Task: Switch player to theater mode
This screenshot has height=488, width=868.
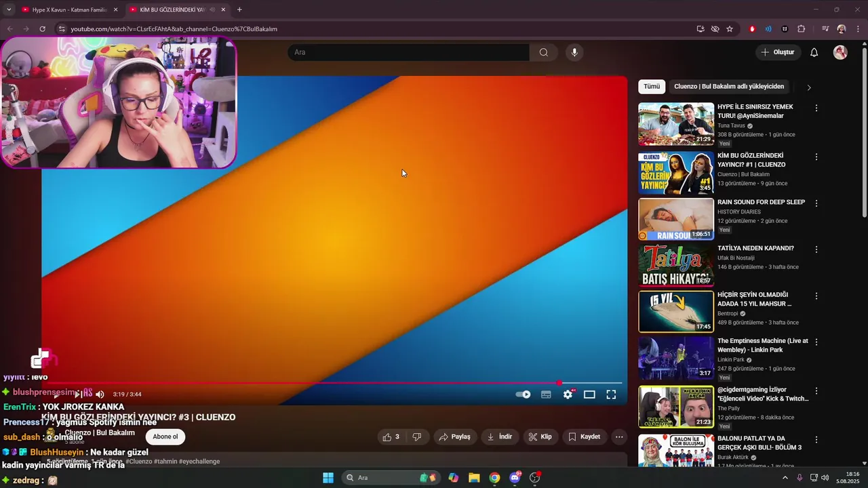Action: coord(589,394)
